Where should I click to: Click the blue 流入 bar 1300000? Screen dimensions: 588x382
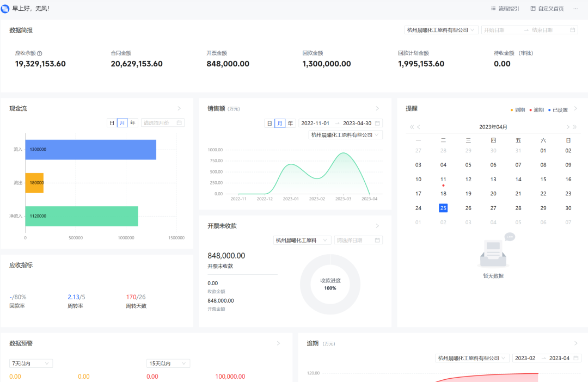tap(91, 150)
